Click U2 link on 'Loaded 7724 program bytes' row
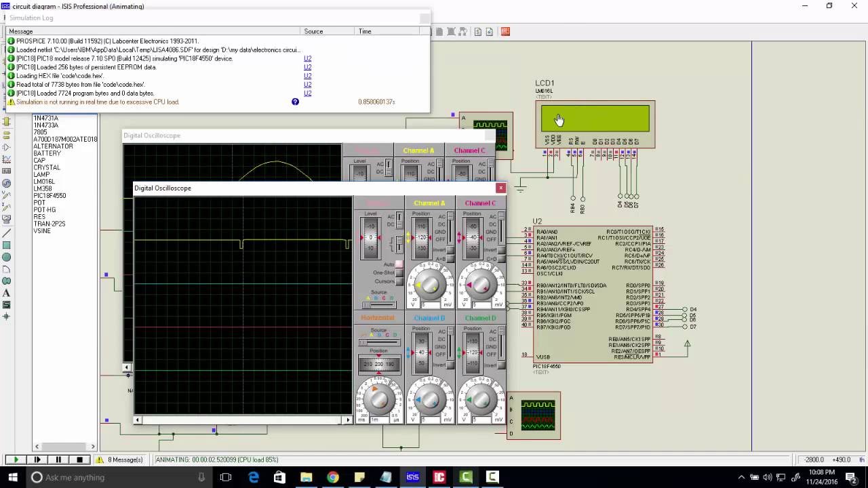868x488 pixels. (307, 93)
